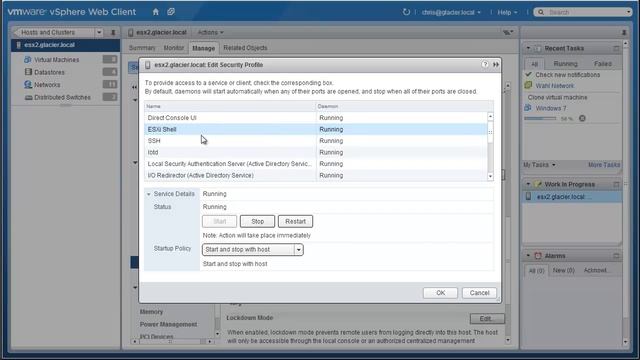Sort services by Name column header
The height and width of the screenshot is (360, 640).
tap(230, 106)
